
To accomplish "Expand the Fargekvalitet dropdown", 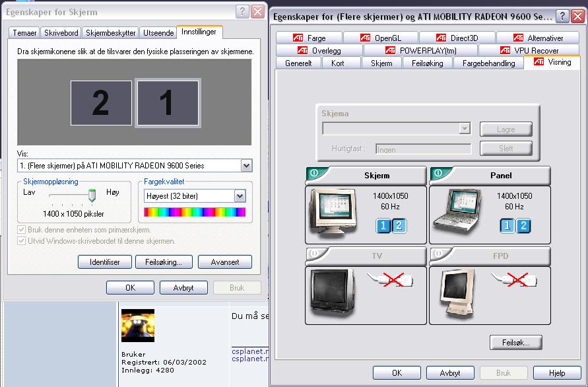I will (240, 196).
